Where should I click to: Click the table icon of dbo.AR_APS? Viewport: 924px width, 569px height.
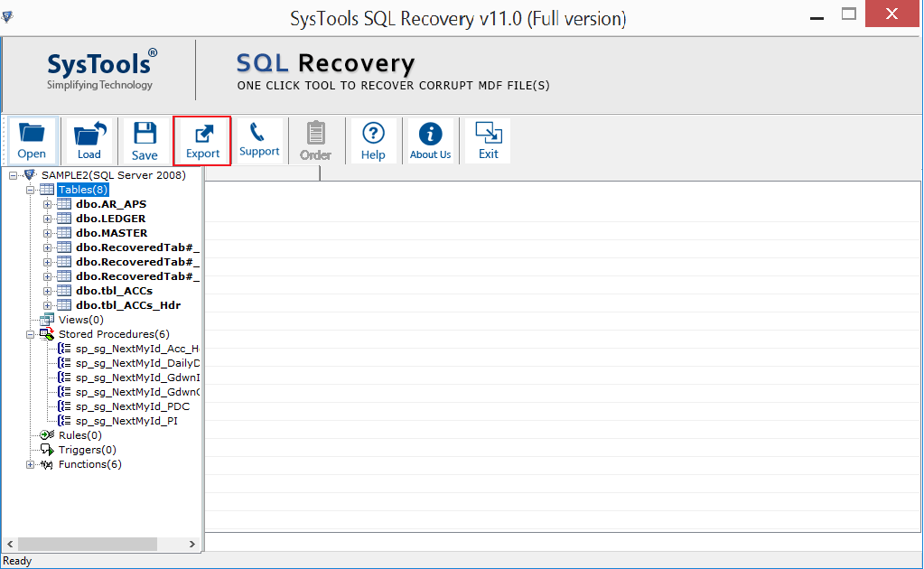pyautogui.click(x=63, y=204)
